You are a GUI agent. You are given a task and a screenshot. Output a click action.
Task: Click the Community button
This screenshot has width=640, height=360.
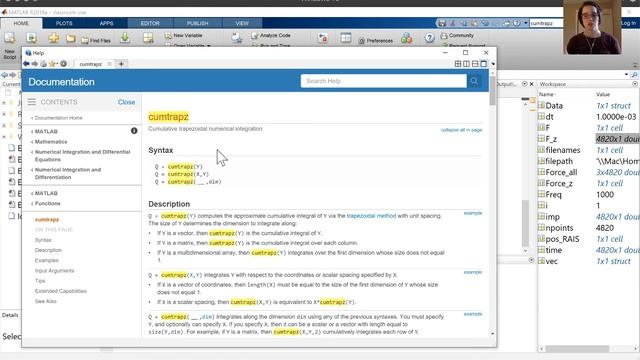coord(457,36)
